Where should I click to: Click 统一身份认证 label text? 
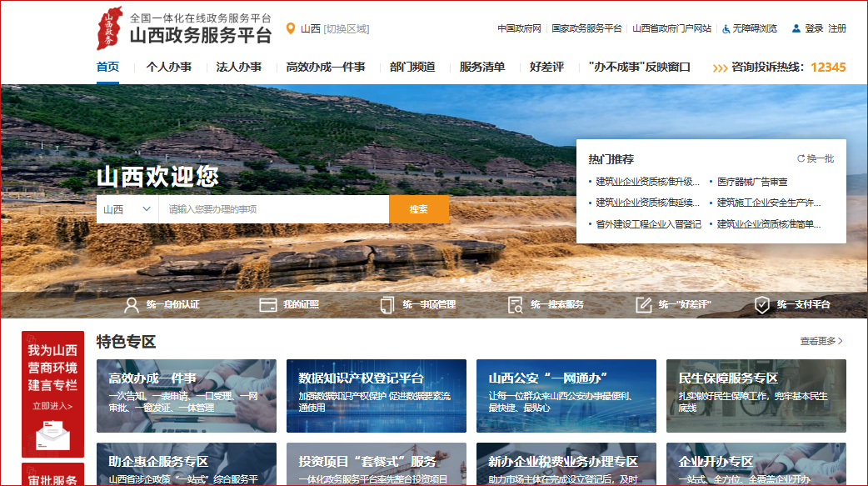click(x=172, y=305)
